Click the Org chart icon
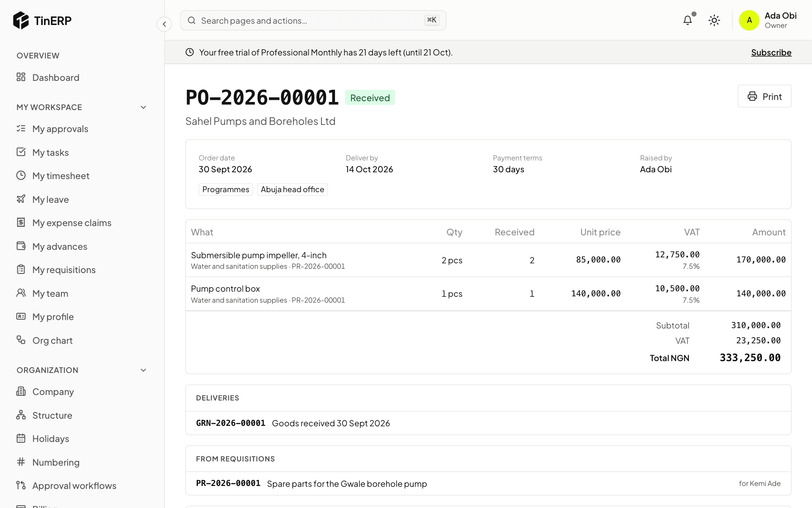812x508 pixels. (21, 340)
